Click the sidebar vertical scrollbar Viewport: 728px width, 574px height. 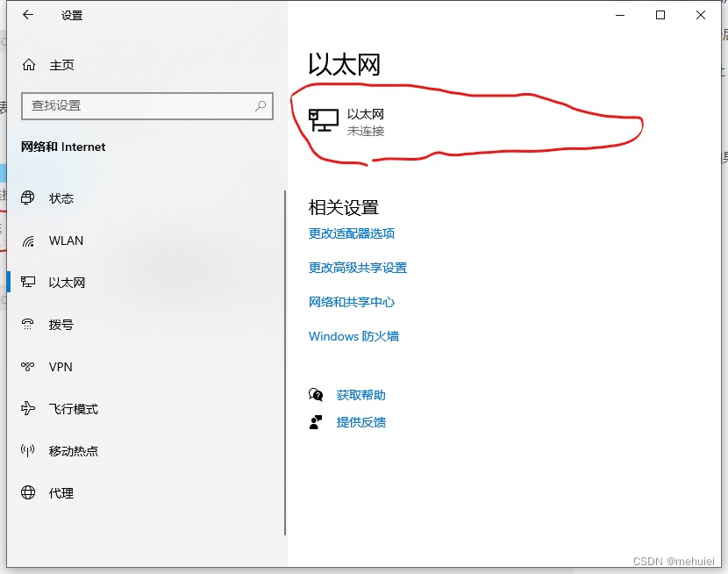284,362
